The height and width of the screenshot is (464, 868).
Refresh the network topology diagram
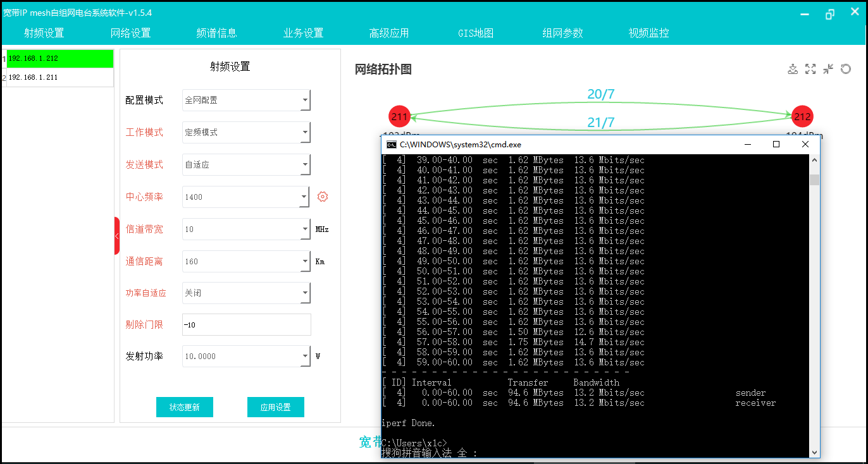pos(846,69)
